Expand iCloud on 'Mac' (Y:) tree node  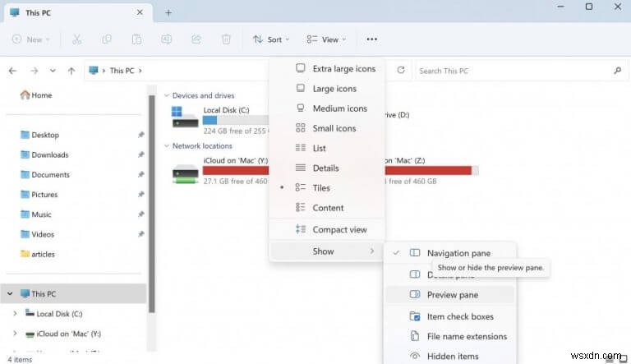pos(15,333)
